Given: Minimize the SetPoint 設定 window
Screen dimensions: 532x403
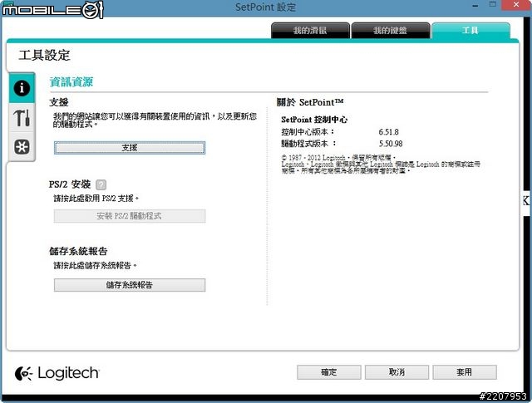Looking at the screenshot, I should click(475, 6).
